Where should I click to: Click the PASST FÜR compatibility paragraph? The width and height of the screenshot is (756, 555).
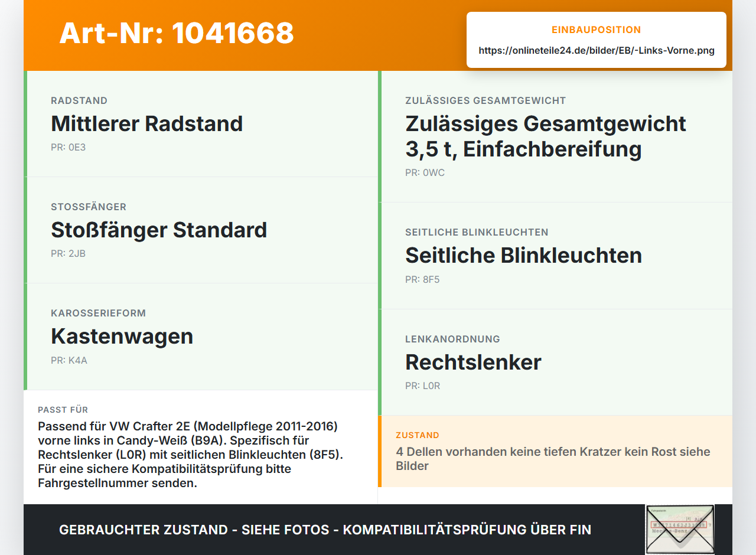(x=190, y=455)
